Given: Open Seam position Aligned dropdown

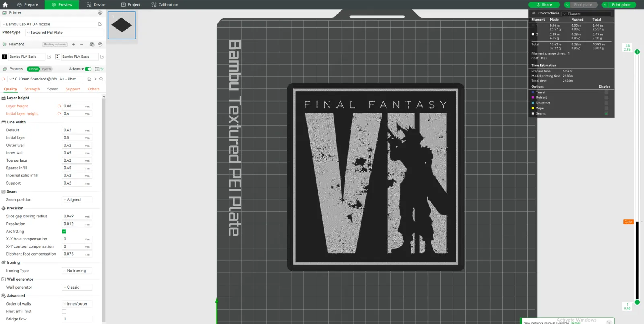Looking at the screenshot, I should (77, 200).
